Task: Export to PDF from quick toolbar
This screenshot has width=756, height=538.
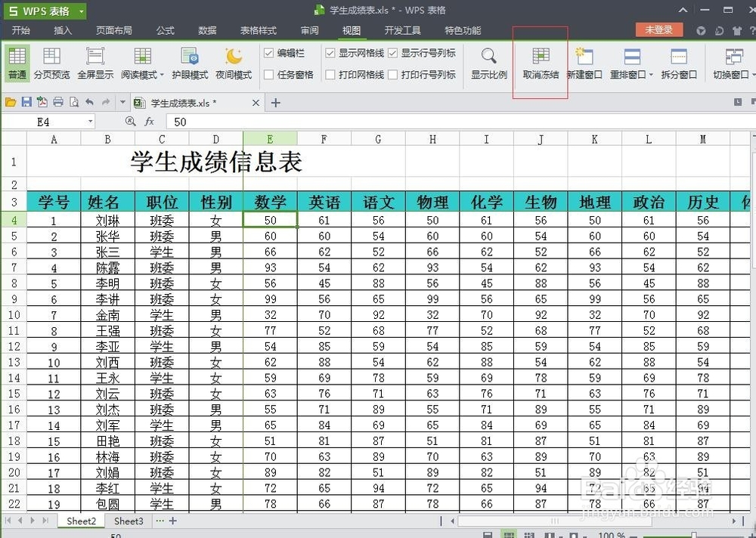Action: [x=42, y=102]
